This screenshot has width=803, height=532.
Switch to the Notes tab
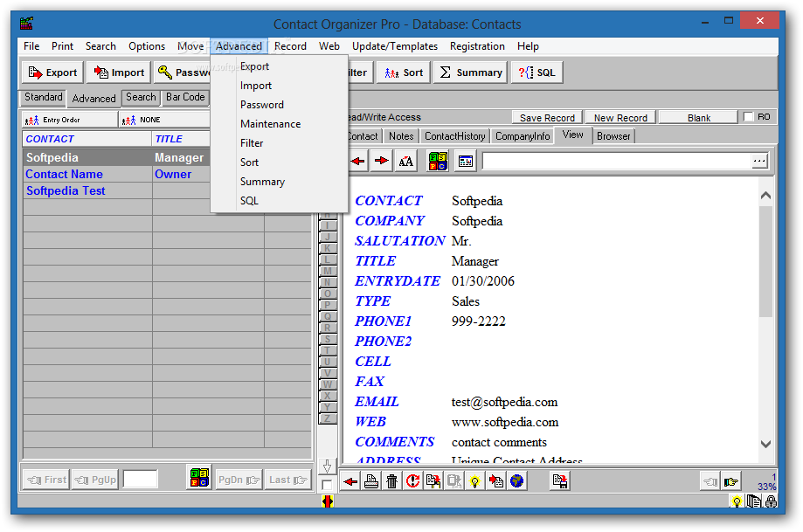point(401,136)
